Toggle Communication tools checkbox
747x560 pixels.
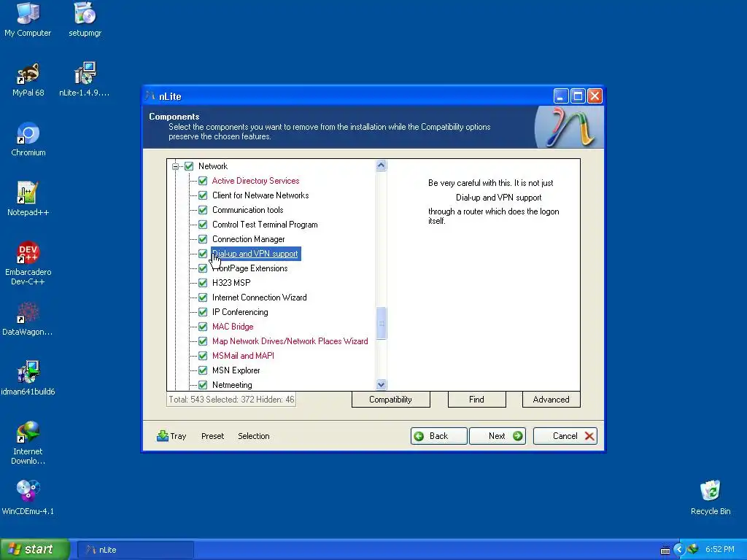tap(203, 210)
